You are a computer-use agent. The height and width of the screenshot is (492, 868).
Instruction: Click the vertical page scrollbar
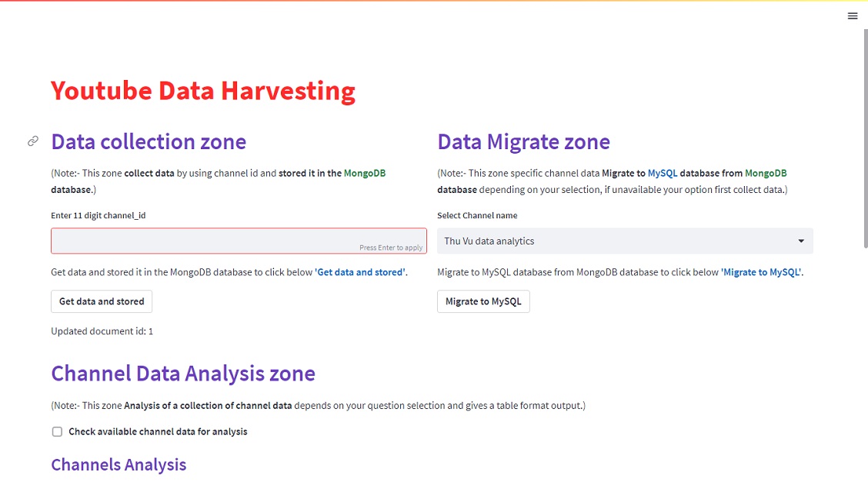click(865, 138)
